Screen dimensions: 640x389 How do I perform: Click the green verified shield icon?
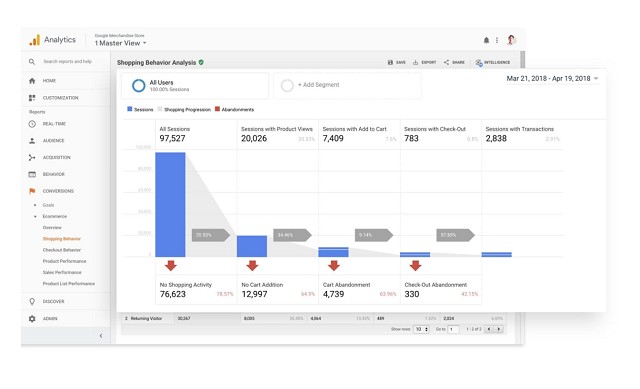tap(201, 62)
